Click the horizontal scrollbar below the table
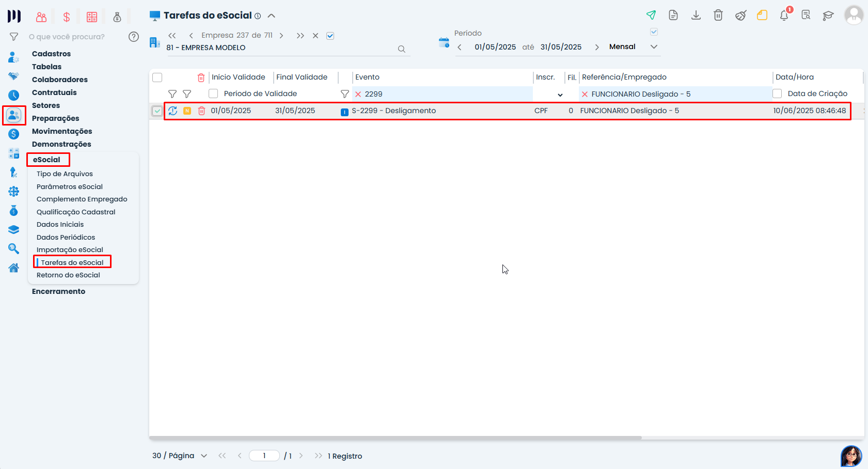 tap(395, 437)
